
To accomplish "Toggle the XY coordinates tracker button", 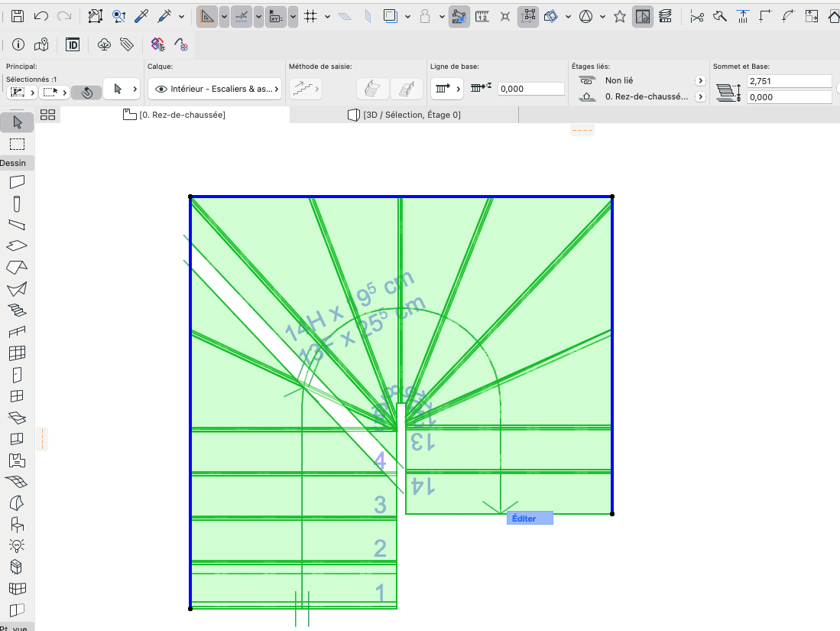I will [x=276, y=17].
